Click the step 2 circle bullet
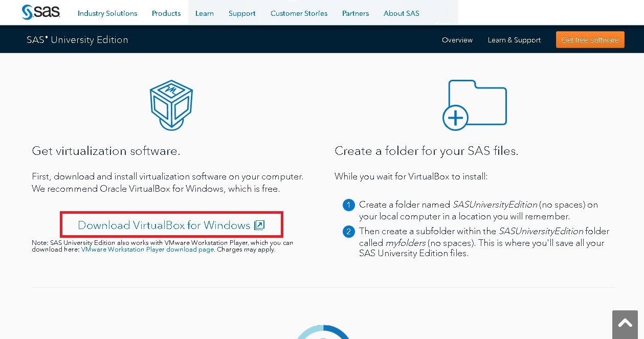The width and height of the screenshot is (644, 339). pos(349,232)
